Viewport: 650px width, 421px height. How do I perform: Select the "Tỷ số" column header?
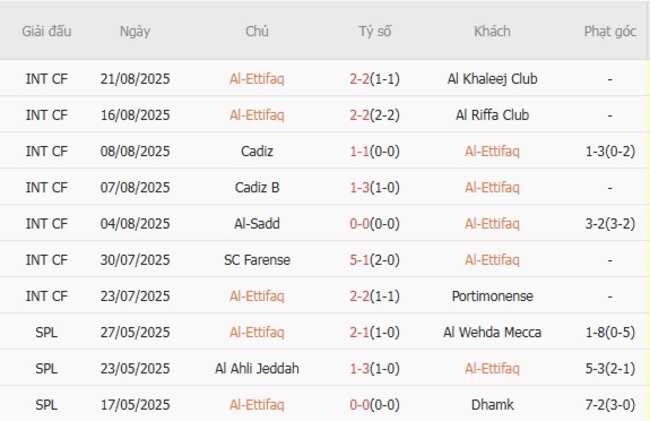tap(375, 31)
